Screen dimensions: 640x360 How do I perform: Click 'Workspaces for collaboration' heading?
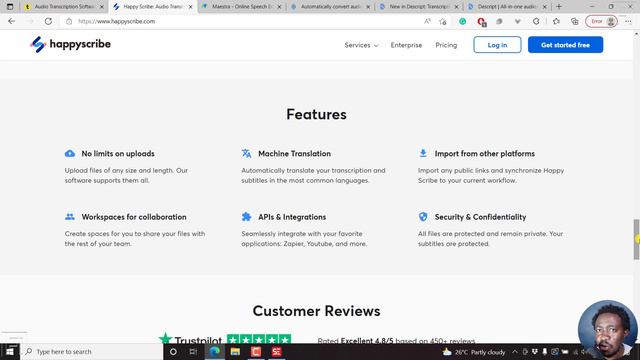click(x=134, y=217)
